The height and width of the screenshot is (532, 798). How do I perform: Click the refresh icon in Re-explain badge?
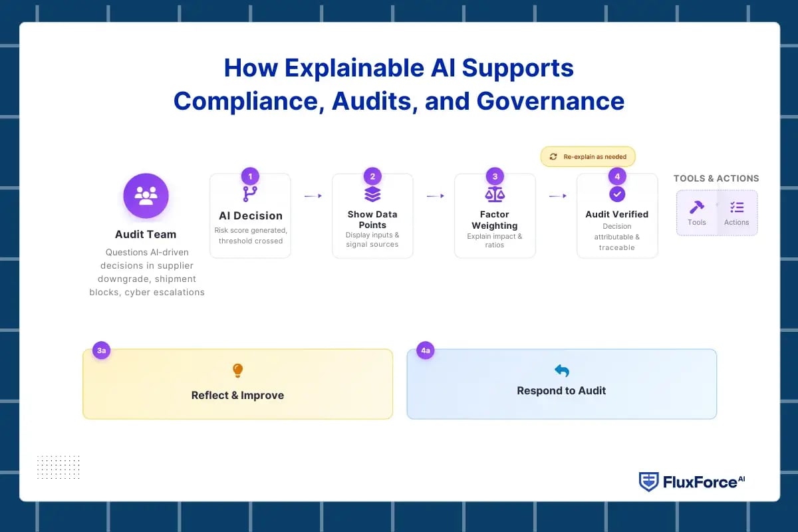553,156
